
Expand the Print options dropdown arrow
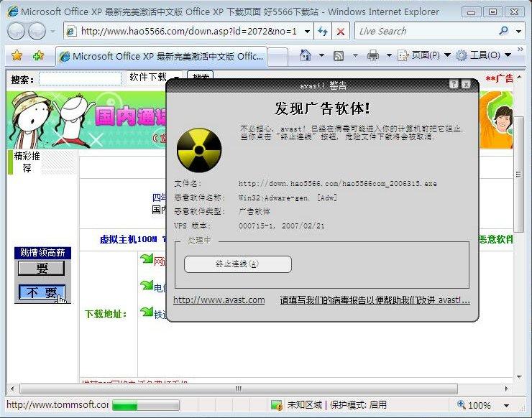[x=389, y=55]
